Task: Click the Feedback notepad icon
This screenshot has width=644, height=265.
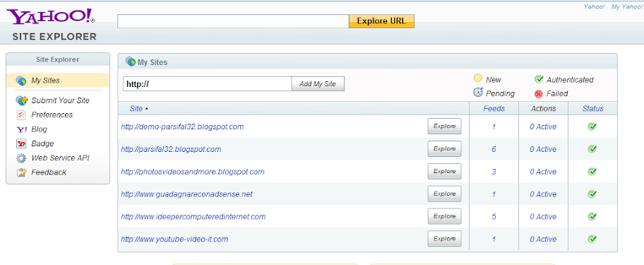Action: [x=21, y=172]
